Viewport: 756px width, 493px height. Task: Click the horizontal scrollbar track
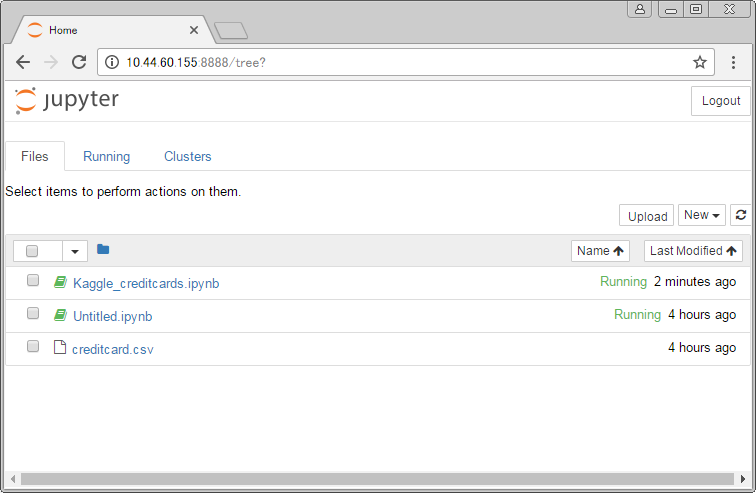(x=377, y=479)
